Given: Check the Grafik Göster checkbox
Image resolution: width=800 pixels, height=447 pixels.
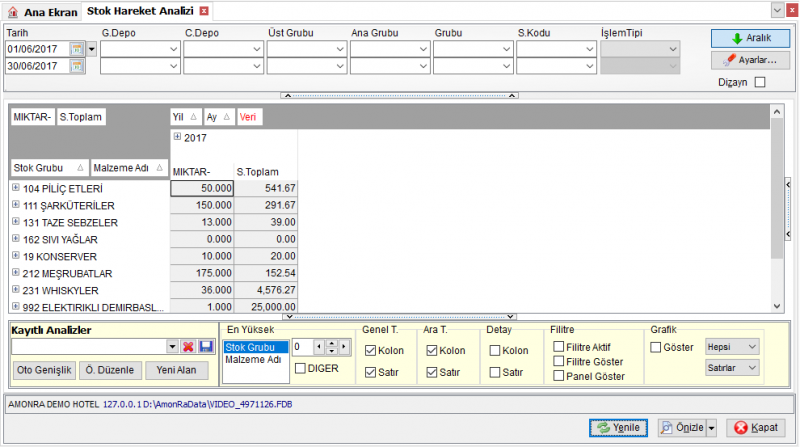Looking at the screenshot, I should click(x=656, y=347).
